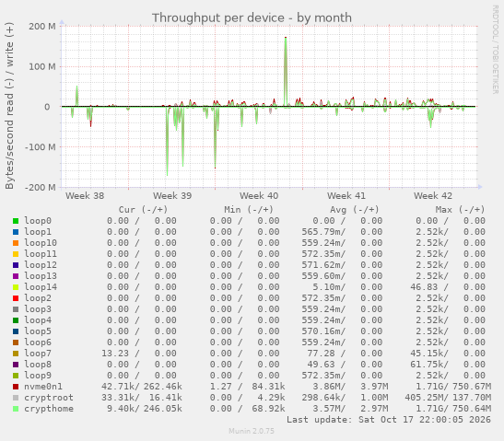Click the -100 M y-axis label
The image size is (504, 441).
coord(41,147)
